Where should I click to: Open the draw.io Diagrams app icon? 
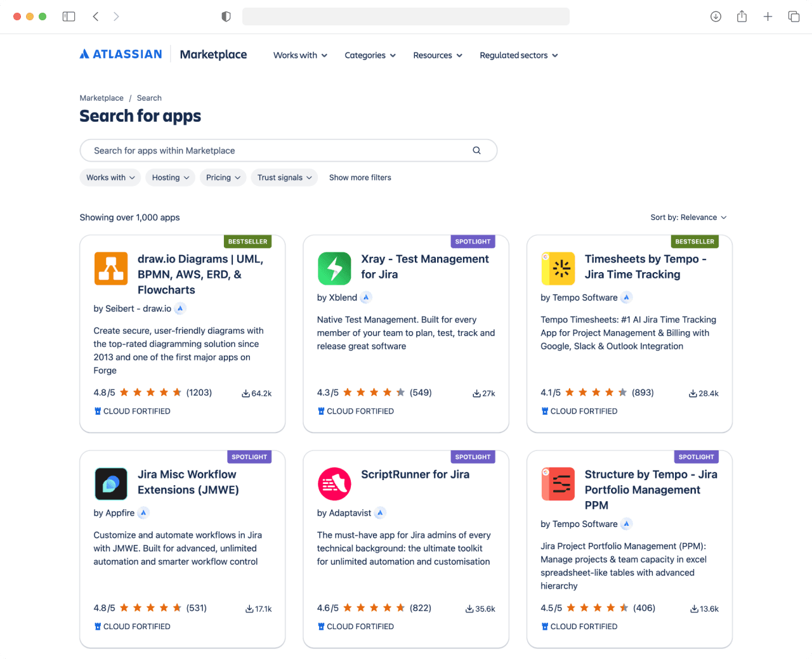coord(111,268)
